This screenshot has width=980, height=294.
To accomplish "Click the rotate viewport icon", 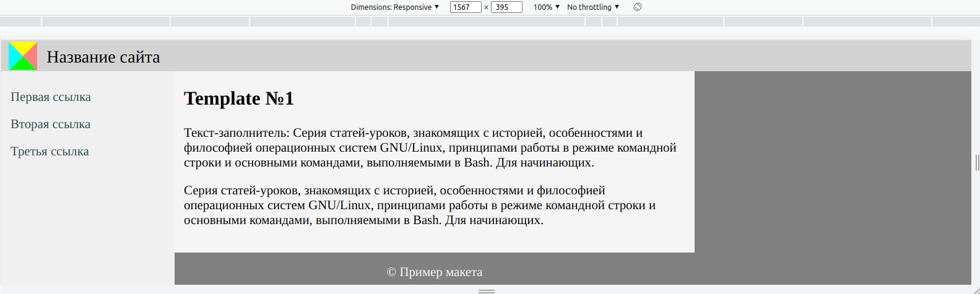I will coord(638,7).
